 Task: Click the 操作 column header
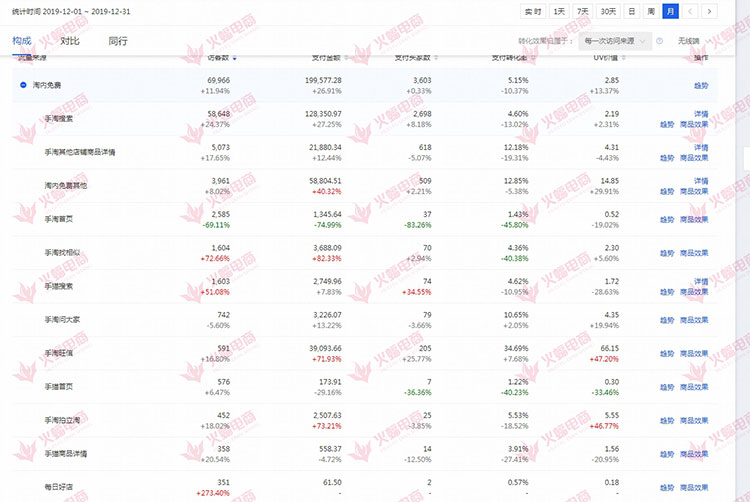[701, 58]
